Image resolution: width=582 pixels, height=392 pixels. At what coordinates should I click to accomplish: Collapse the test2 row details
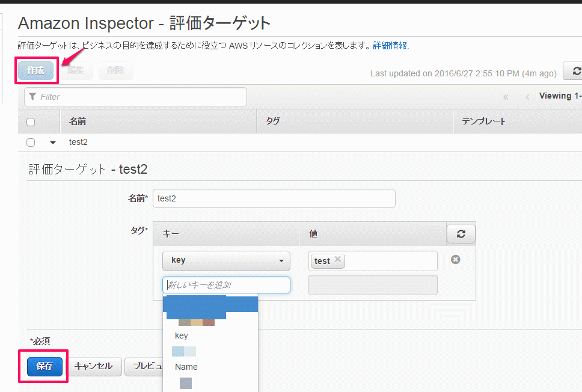53,142
